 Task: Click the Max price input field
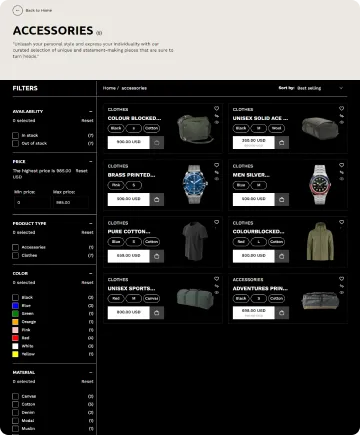click(71, 202)
